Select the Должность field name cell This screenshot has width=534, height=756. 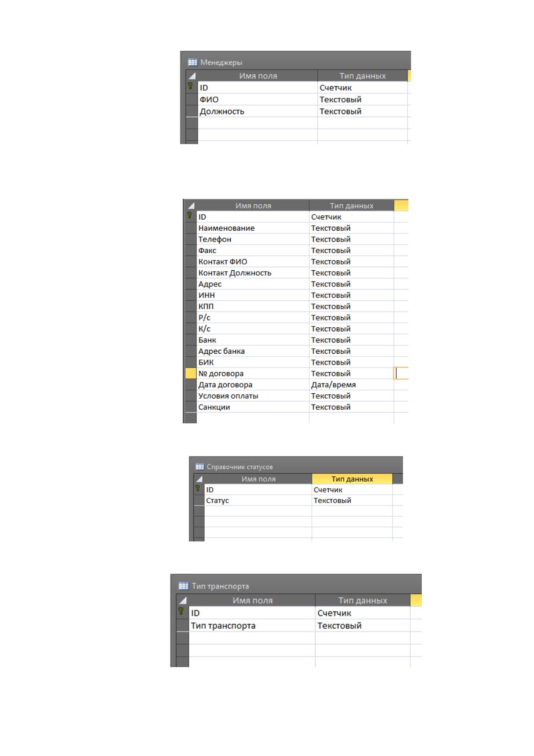[x=258, y=111]
